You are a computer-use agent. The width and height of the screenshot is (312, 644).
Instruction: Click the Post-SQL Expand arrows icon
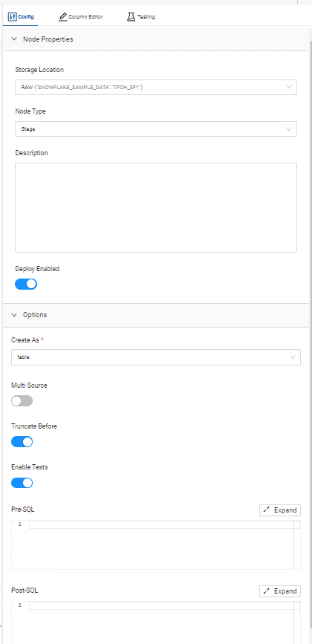click(267, 591)
